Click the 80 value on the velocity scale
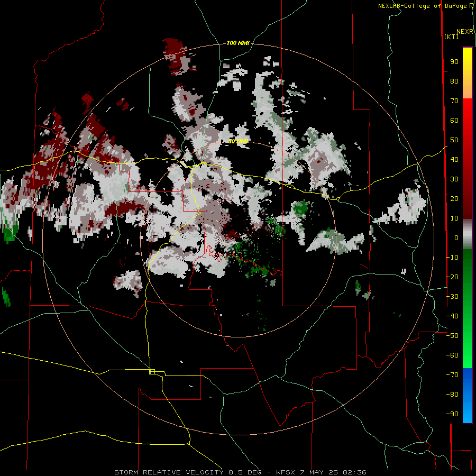The image size is (476, 476). pos(454,81)
